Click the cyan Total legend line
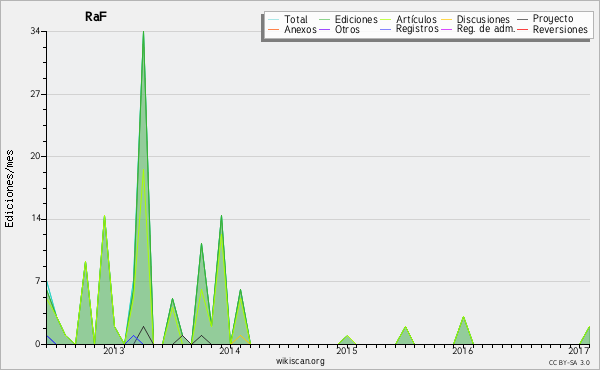The height and width of the screenshot is (370, 600). [273, 19]
